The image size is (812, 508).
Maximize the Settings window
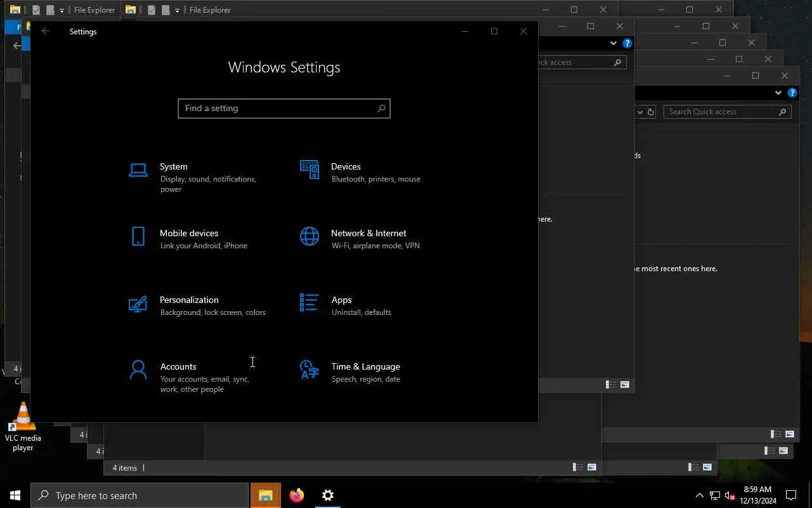[x=494, y=31]
